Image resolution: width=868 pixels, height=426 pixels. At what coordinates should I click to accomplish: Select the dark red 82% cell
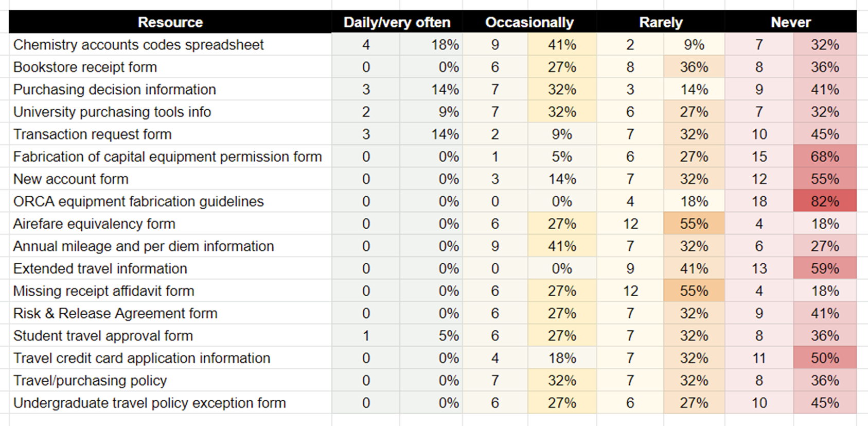point(825,201)
